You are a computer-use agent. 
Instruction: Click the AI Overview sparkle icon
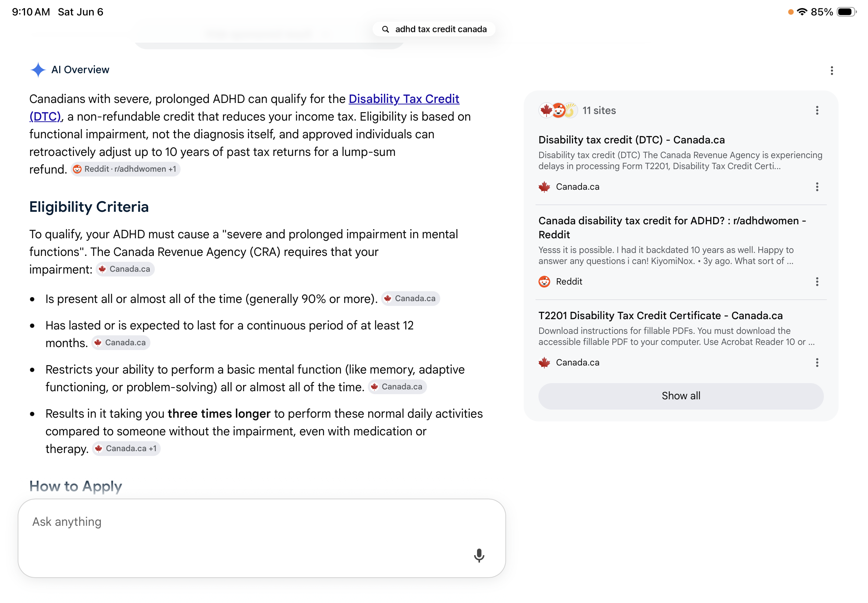tap(38, 69)
